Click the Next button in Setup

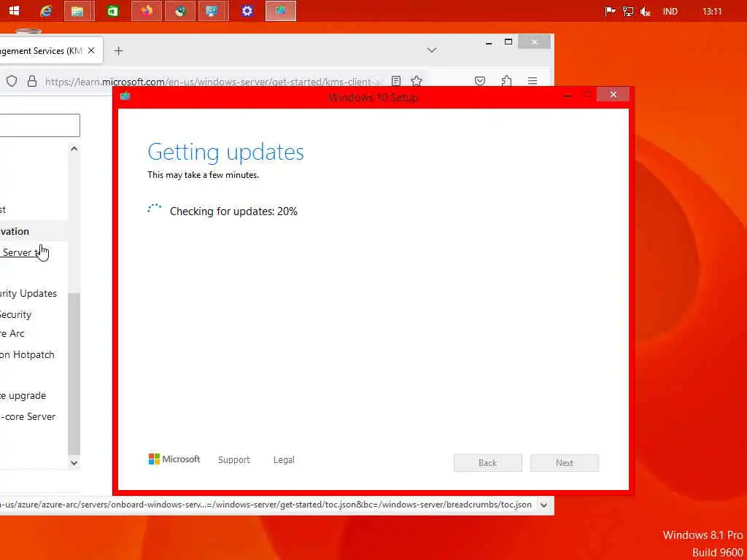[x=565, y=463]
